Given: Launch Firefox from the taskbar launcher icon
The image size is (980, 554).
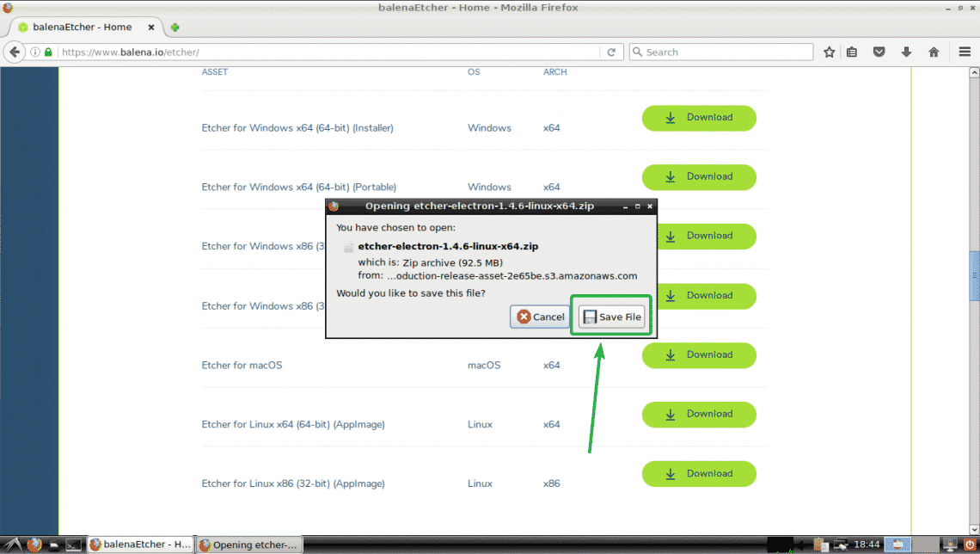Looking at the screenshot, I should point(34,545).
